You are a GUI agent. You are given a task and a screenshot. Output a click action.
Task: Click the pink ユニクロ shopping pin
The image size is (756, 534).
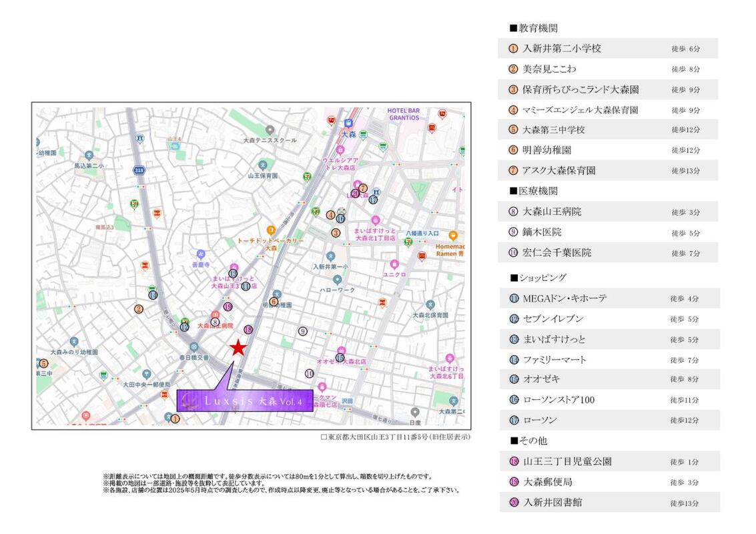394,264
